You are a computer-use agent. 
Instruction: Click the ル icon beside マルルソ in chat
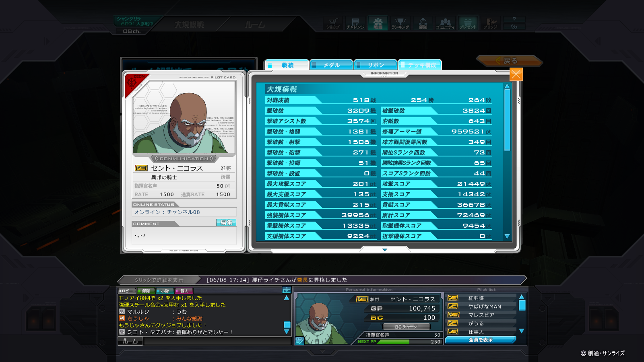click(122, 312)
